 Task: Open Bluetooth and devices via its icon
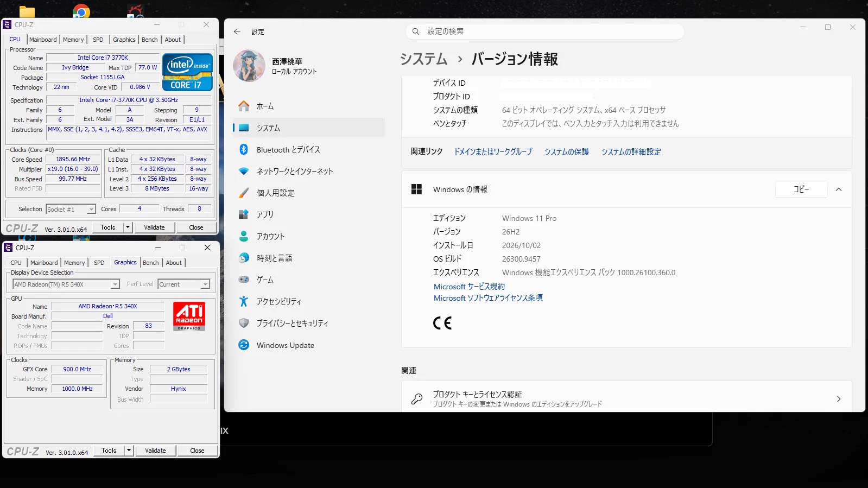pos(244,149)
